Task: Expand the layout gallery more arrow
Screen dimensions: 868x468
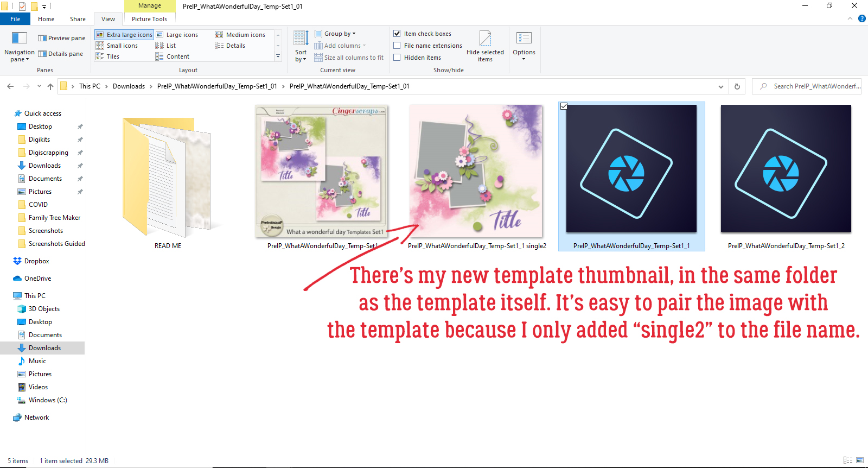Action: click(x=278, y=56)
